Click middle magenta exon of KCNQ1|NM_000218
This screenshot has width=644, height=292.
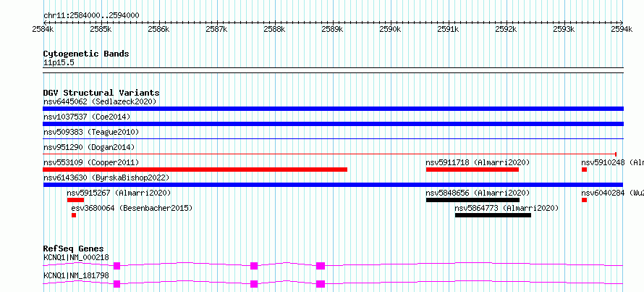coord(254,266)
